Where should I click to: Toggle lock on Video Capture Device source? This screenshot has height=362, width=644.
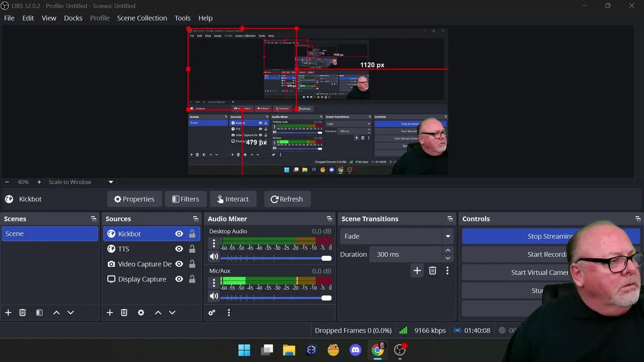click(192, 264)
